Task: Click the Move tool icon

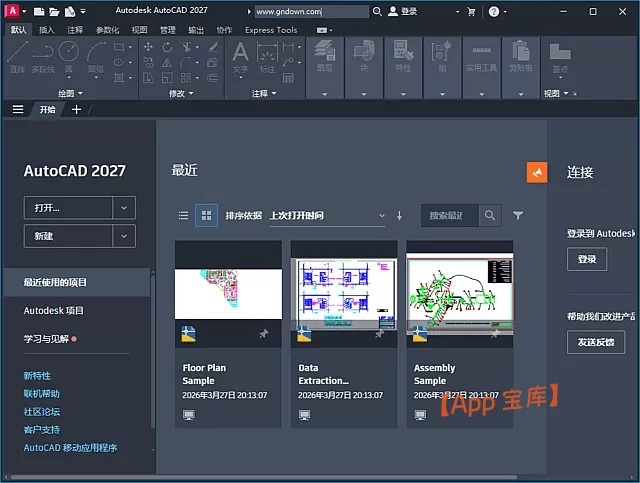Action: 148,47
